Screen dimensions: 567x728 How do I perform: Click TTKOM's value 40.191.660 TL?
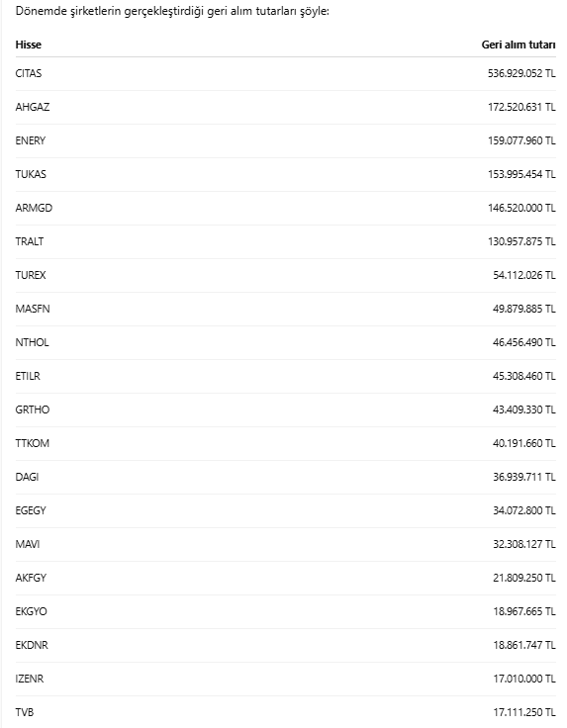click(x=523, y=443)
